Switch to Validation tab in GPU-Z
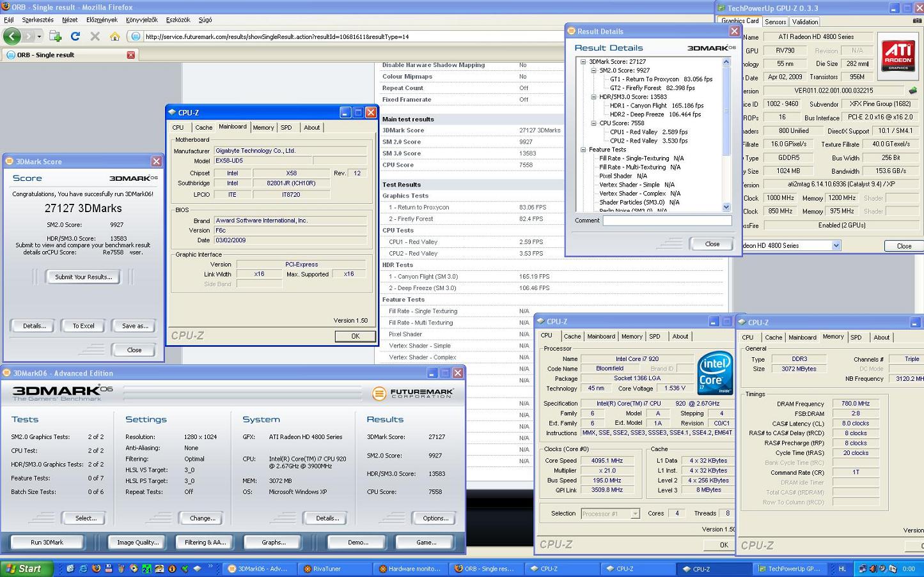The height and width of the screenshot is (577, 924). (804, 22)
